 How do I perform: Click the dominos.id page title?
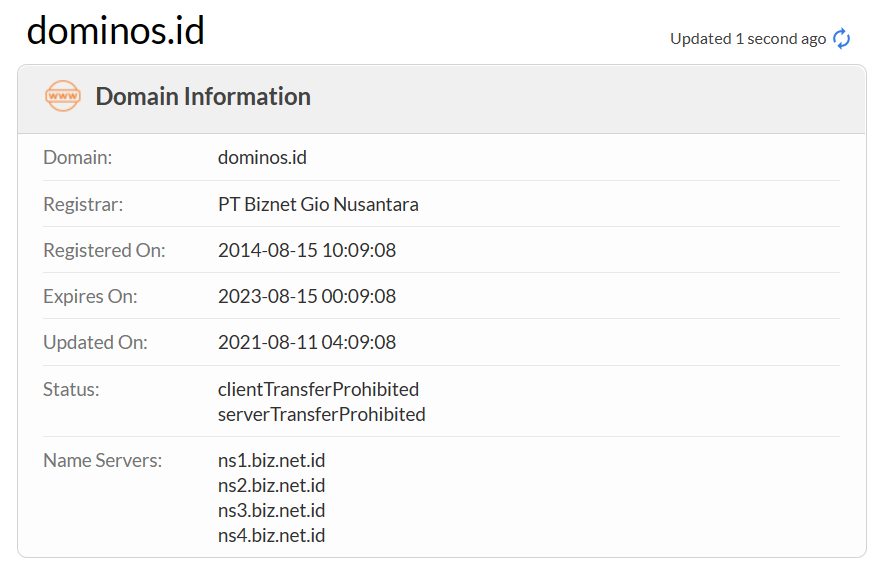pyautogui.click(x=115, y=31)
